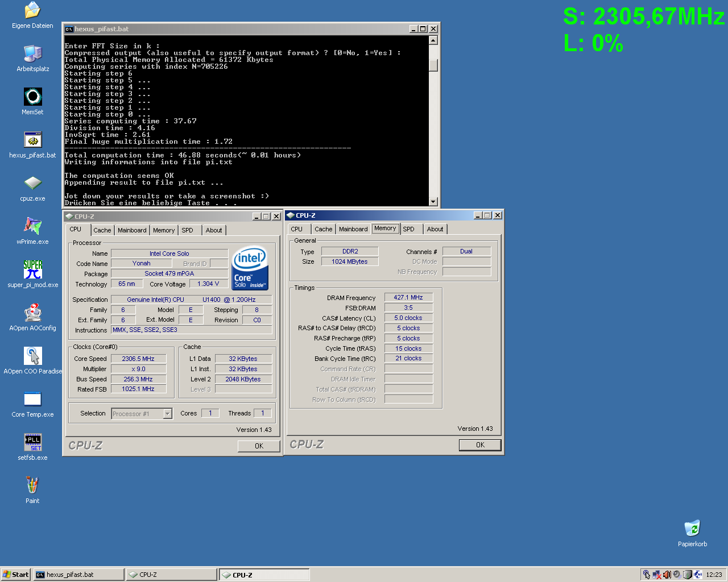Image resolution: width=728 pixels, height=582 pixels.
Task: Open SPD tab in left CPU-Z window
Action: click(188, 230)
